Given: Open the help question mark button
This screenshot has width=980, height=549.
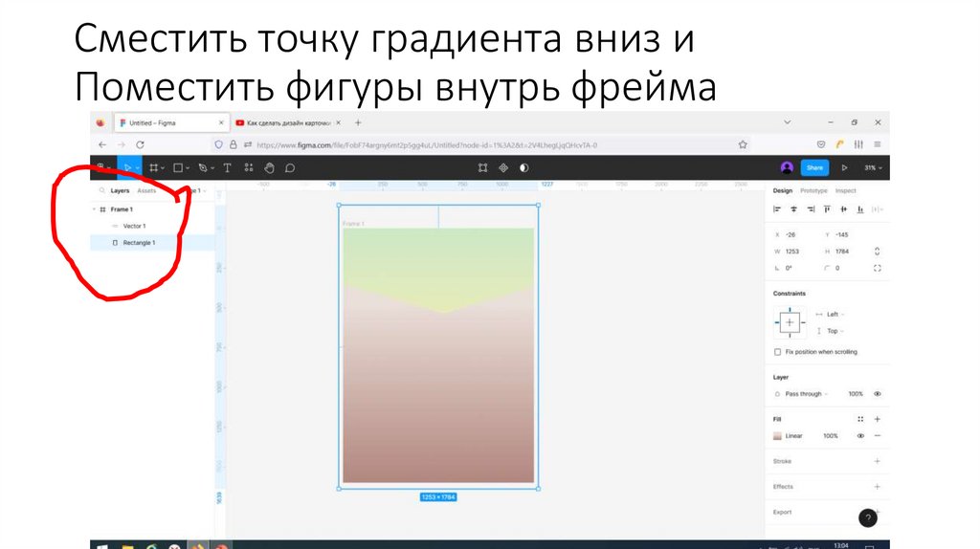Looking at the screenshot, I should pos(867,517).
